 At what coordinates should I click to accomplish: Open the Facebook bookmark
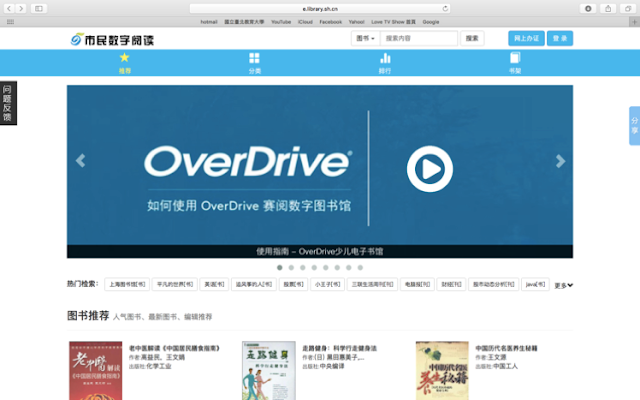coord(331,22)
